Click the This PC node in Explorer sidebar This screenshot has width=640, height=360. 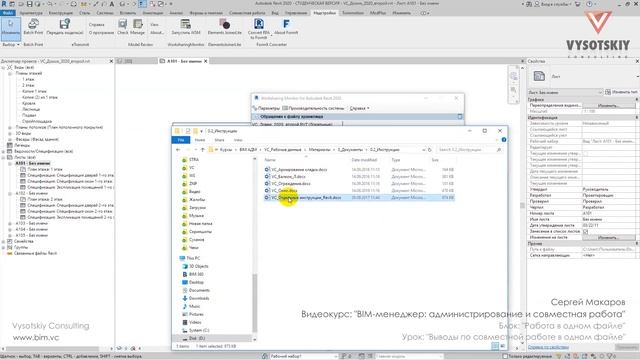point(193,258)
